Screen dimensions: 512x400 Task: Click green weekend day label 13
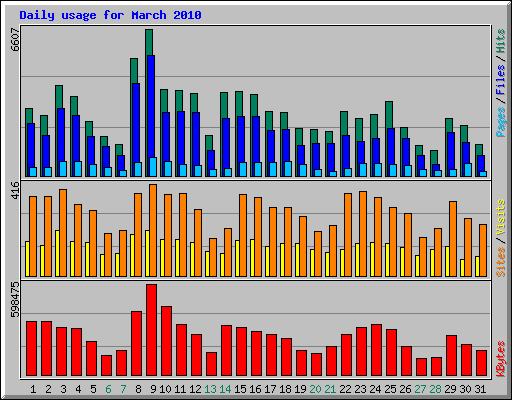point(210,389)
